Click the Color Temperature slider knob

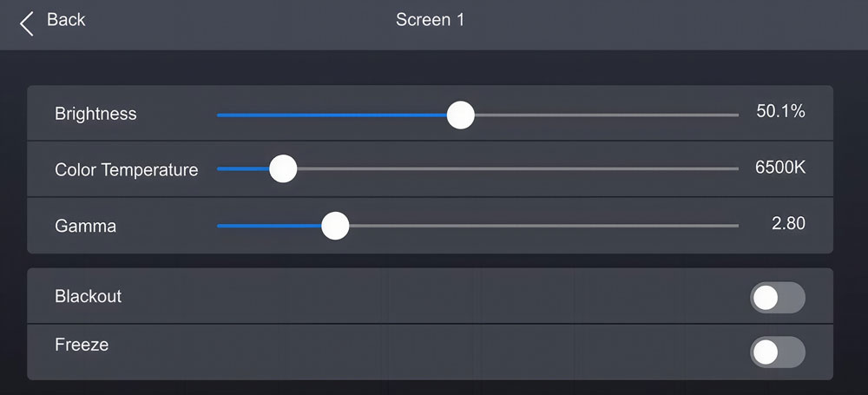[x=283, y=169]
